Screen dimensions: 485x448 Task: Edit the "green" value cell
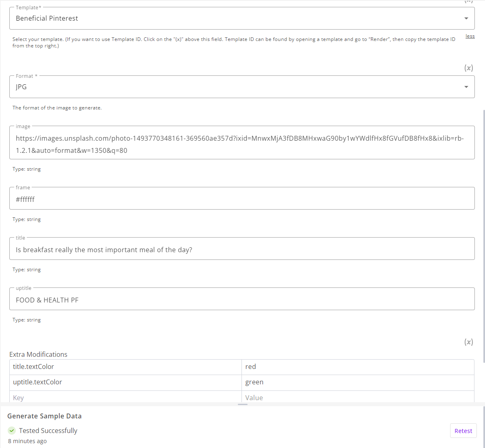tap(357, 382)
